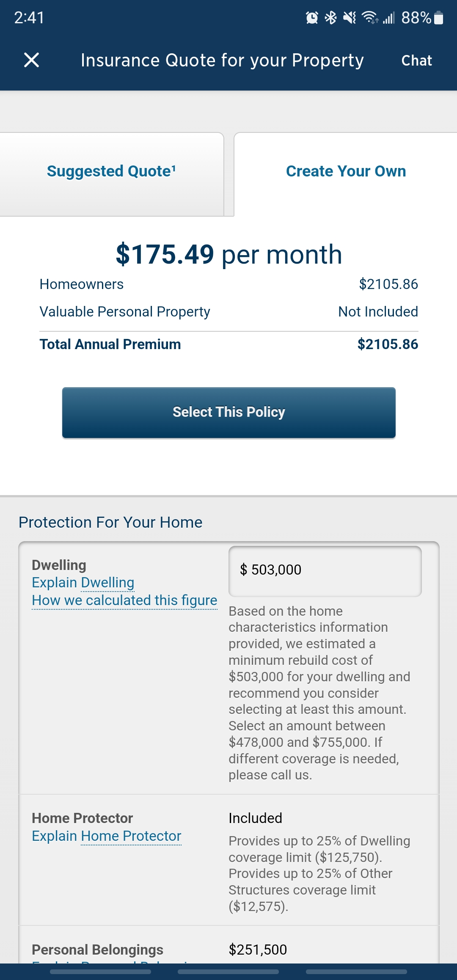Tap the clock showing 2:41
This screenshot has height=980, width=457.
point(29,18)
